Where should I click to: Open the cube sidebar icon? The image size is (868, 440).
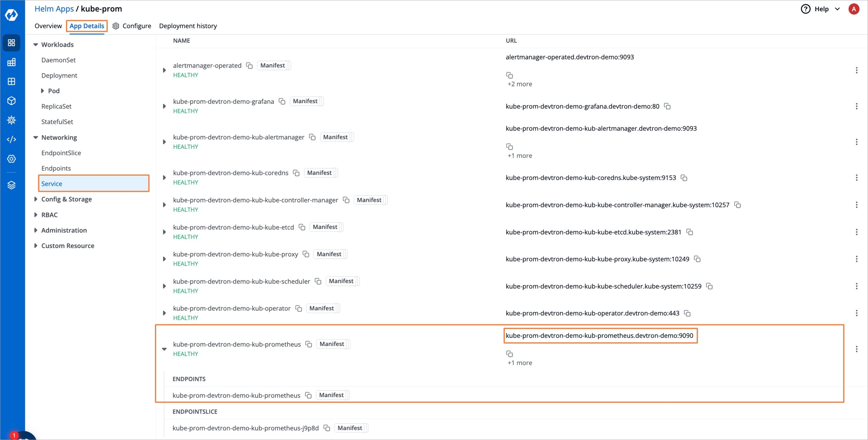tap(11, 101)
